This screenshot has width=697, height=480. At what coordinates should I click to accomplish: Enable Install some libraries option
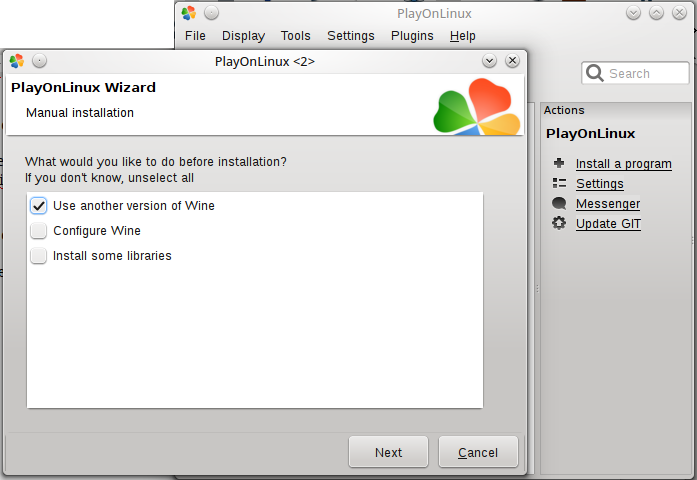(x=39, y=256)
